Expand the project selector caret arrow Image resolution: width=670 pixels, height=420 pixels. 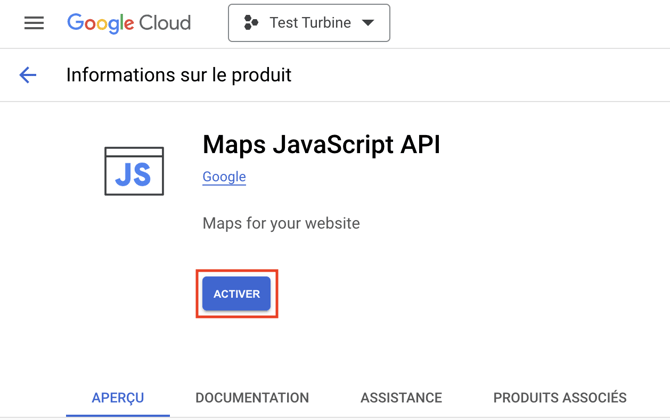(368, 23)
